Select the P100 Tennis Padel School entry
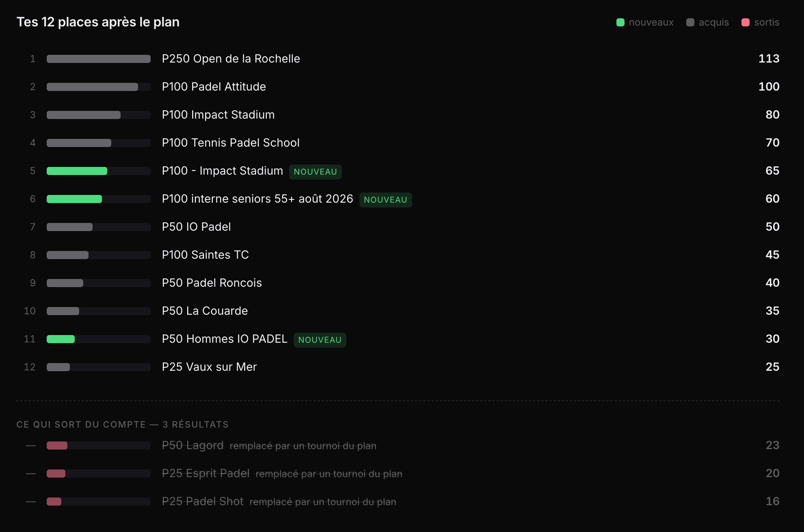This screenshot has height=532, width=804. click(398, 143)
